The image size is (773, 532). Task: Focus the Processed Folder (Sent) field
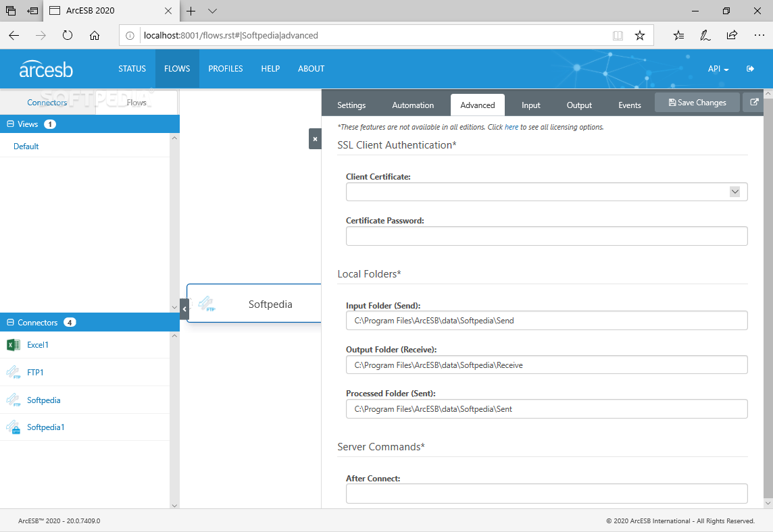pos(547,409)
